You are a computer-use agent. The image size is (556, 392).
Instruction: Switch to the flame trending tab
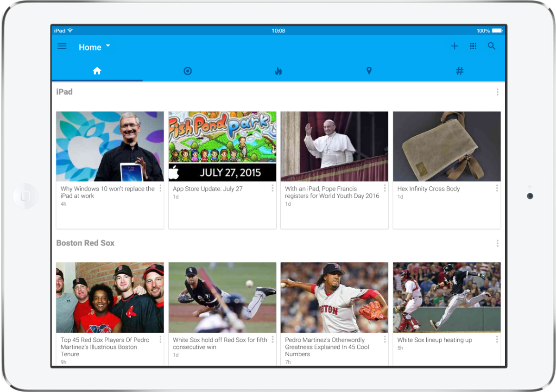[278, 71]
